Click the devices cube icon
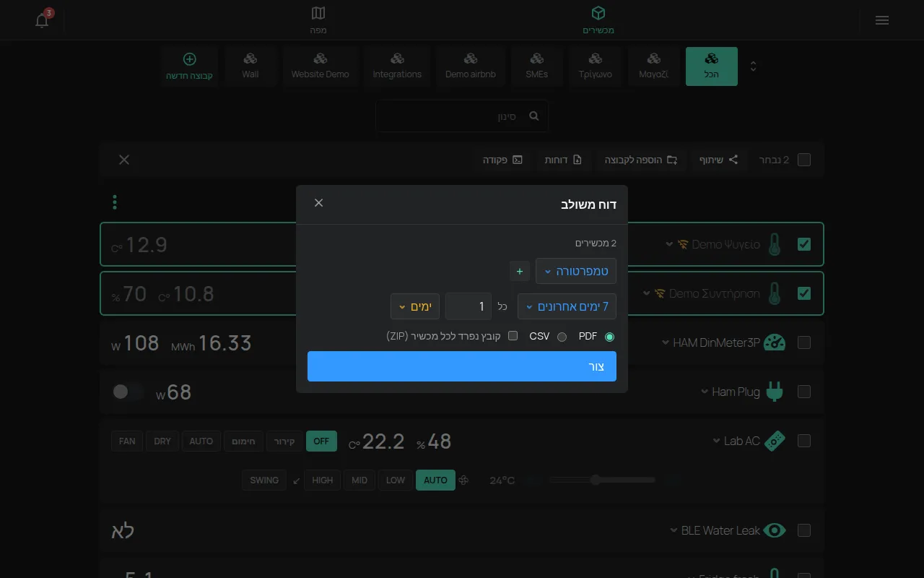The image size is (924, 578). [x=598, y=13]
